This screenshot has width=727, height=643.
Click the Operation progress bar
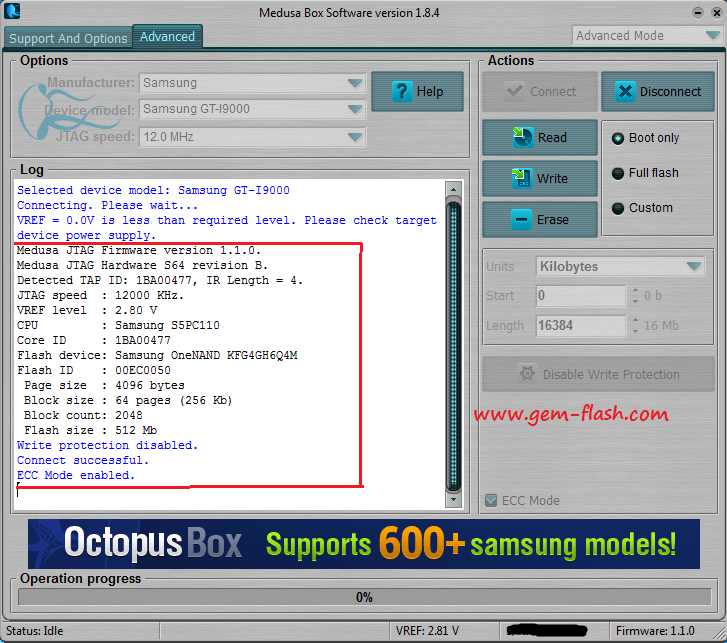click(x=364, y=597)
